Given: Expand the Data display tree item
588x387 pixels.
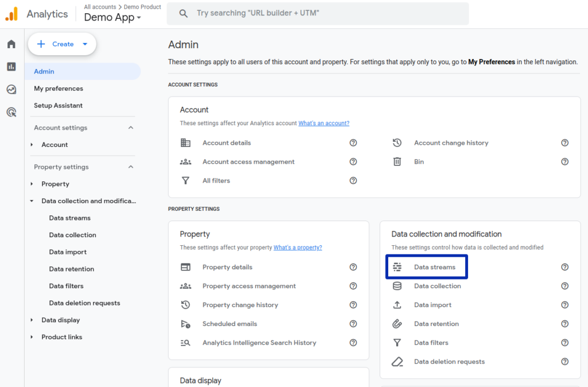Looking at the screenshot, I should [x=32, y=320].
